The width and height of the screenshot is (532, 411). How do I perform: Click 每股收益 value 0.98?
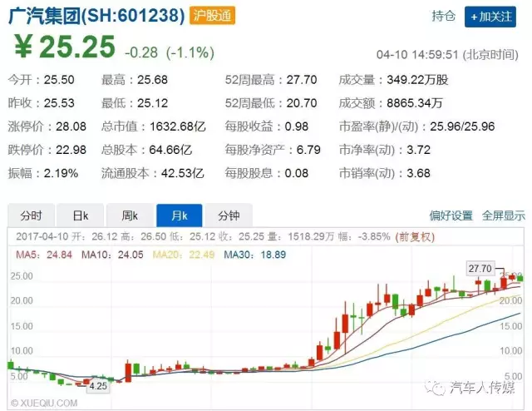coord(297,126)
